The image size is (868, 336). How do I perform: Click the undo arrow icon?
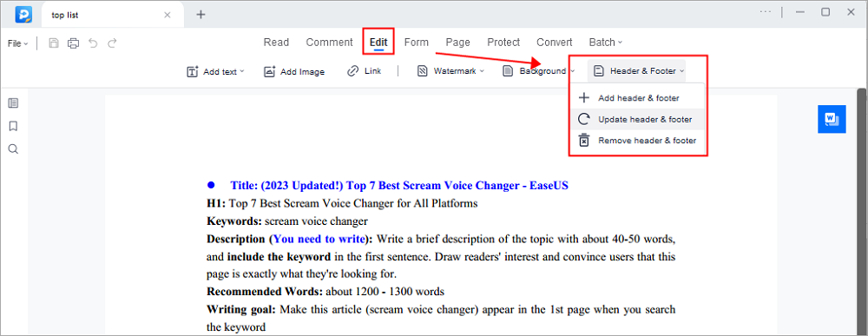93,43
